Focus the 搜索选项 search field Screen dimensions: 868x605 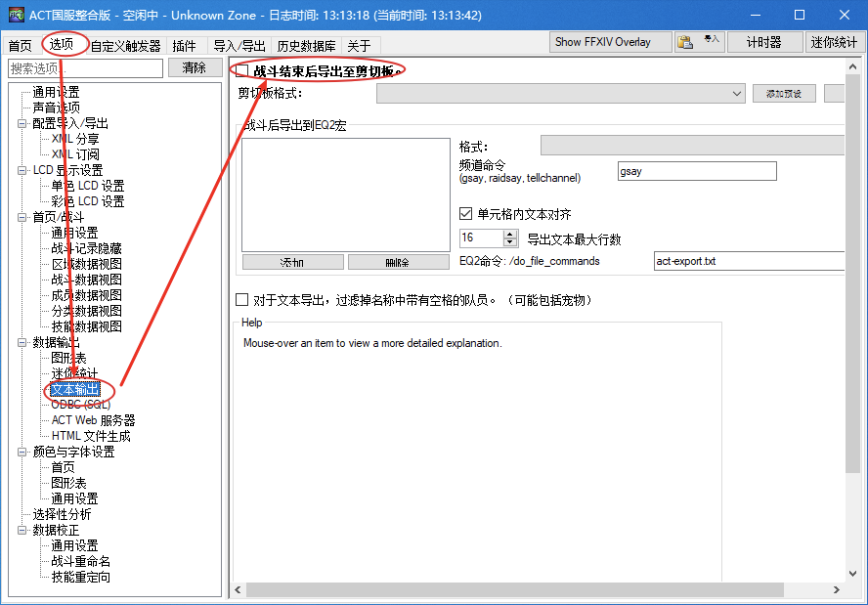pos(85,68)
